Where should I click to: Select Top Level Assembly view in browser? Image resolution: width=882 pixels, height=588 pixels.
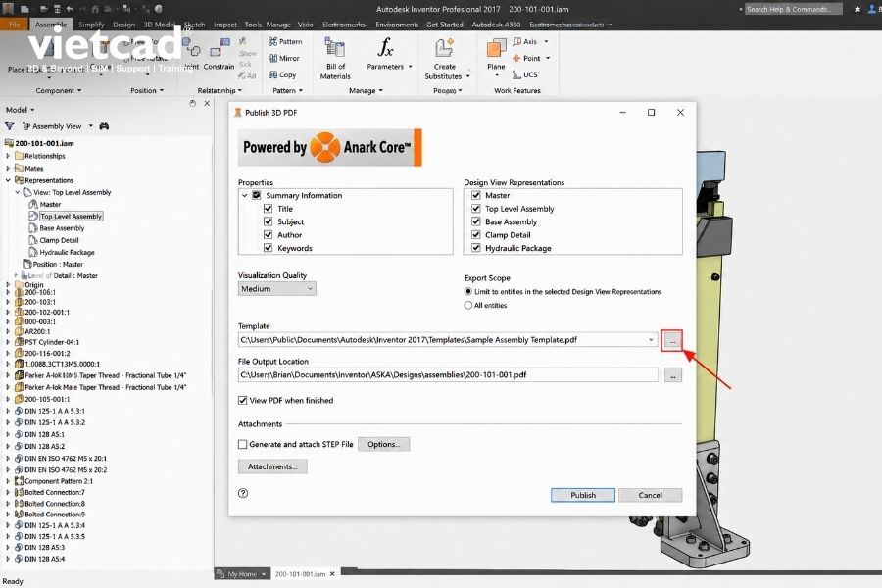coord(71,216)
